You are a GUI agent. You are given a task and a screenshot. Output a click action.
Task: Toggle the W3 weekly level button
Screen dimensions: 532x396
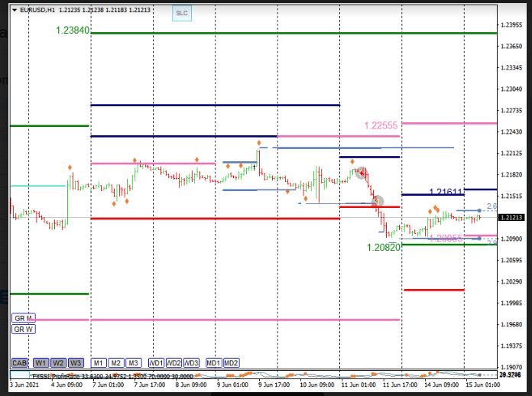[x=76, y=362]
